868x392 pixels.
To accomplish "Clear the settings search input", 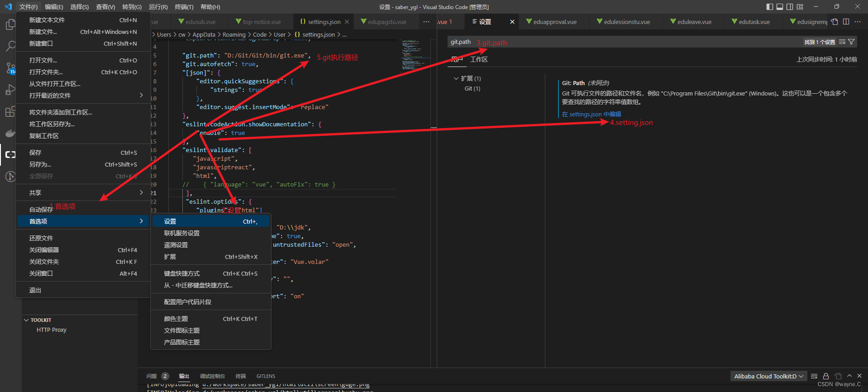I will (842, 42).
